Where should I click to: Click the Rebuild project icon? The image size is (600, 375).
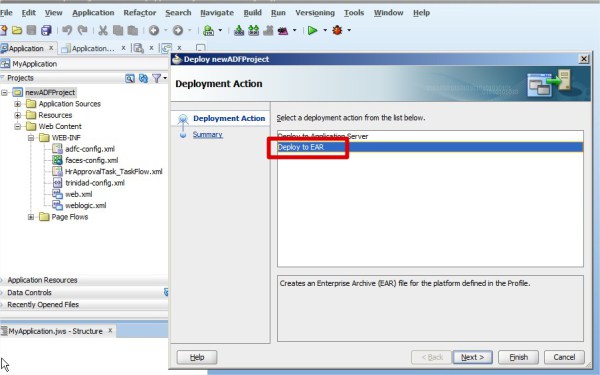click(253, 30)
